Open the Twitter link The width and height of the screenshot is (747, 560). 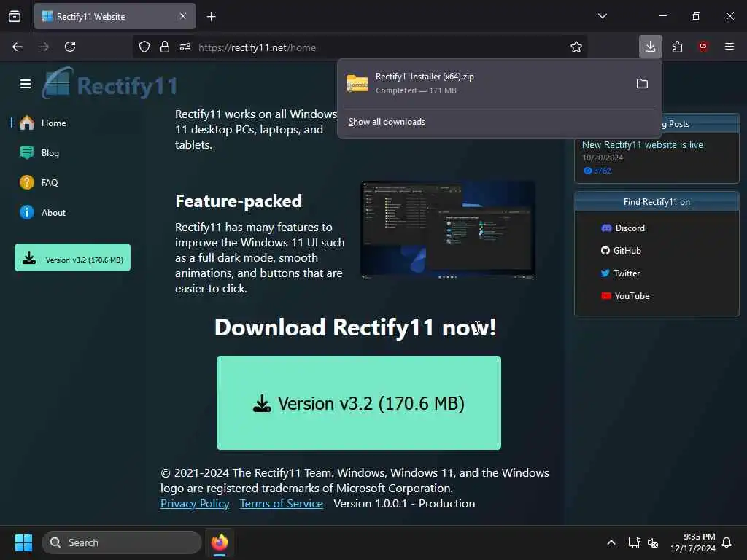[620, 273]
